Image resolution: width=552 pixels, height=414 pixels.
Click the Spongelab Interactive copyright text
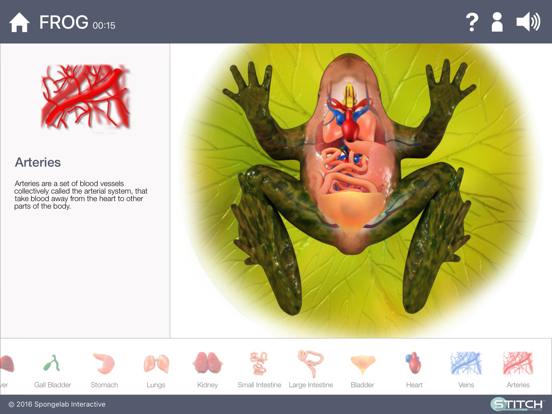[x=57, y=404]
